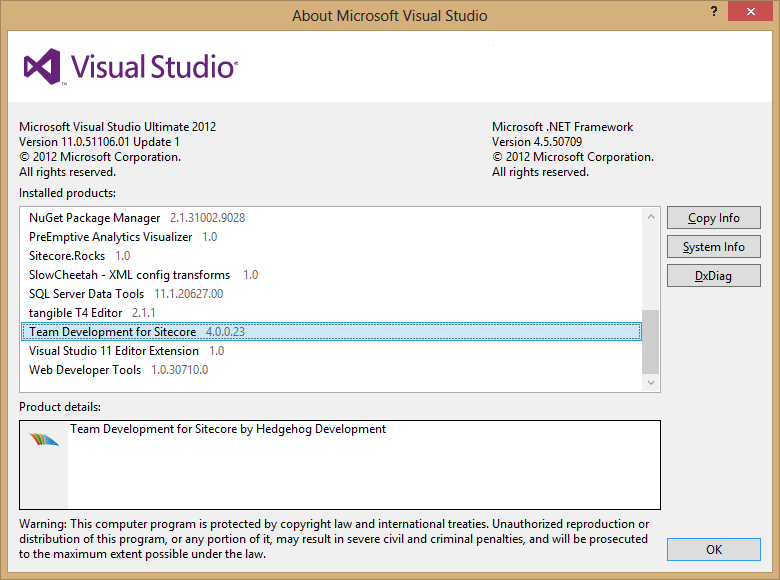Select Web Developer Tools entry
This screenshot has width=780, height=580.
click(x=331, y=370)
